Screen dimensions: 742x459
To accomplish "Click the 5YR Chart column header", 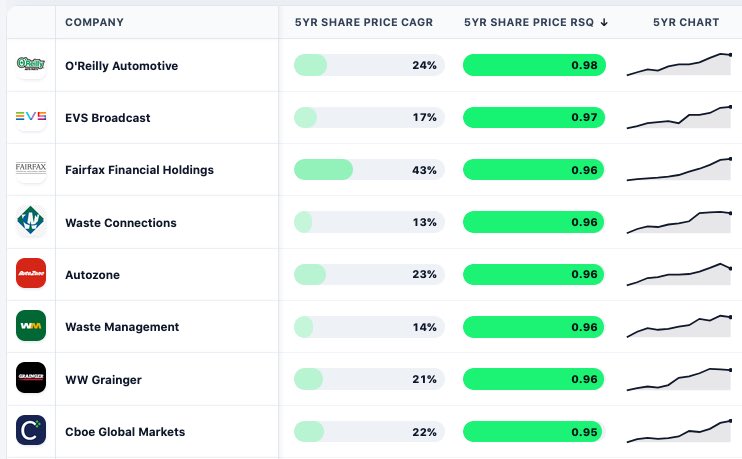I will [685, 21].
